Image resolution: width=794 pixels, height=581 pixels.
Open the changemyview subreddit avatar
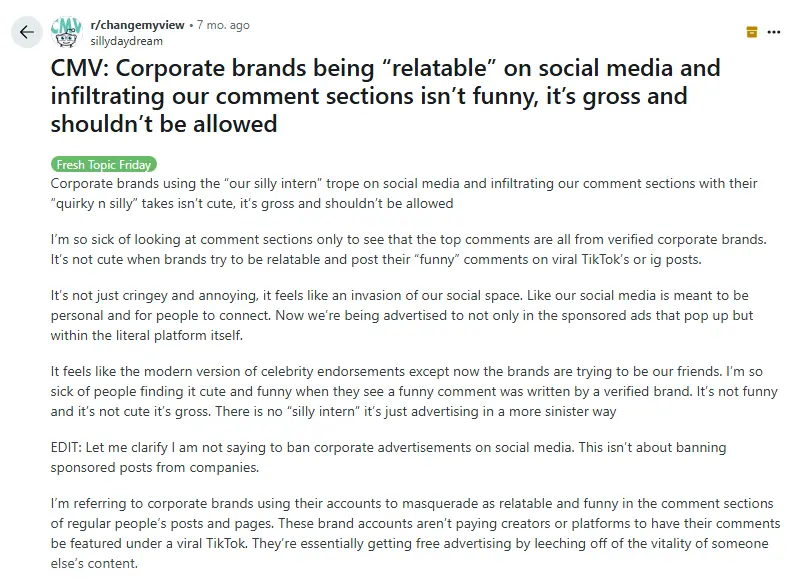(66, 32)
